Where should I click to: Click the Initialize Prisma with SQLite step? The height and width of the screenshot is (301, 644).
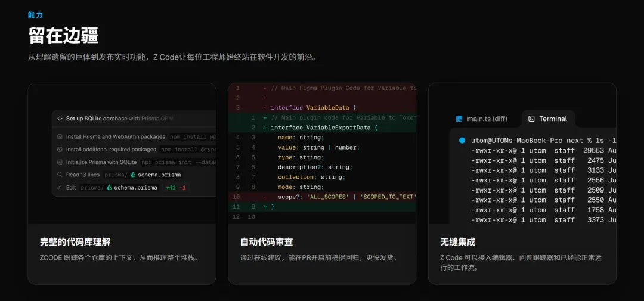(101, 162)
